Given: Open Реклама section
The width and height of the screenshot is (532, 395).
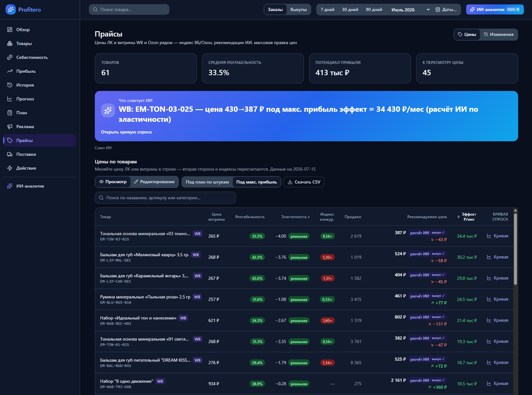Looking at the screenshot, I should pos(39,127).
